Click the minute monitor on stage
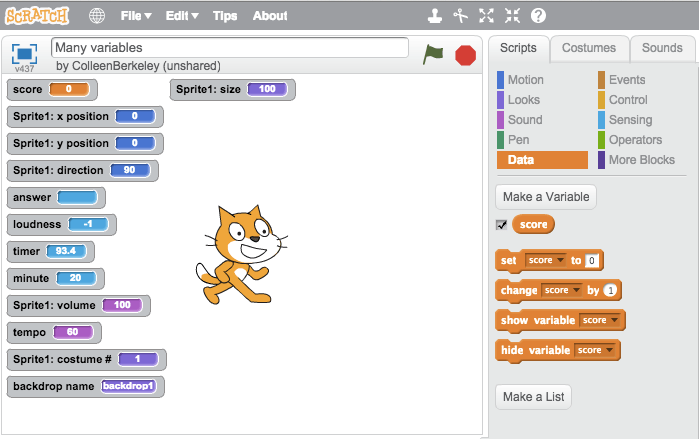Image resolution: width=699 pixels, height=439 pixels. pyautogui.click(x=56, y=279)
